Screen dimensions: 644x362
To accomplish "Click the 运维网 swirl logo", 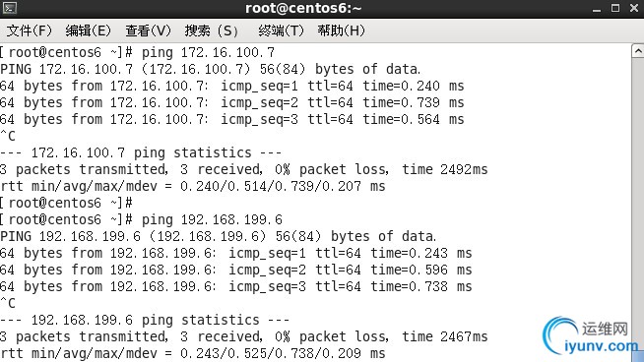I will pos(561,333).
